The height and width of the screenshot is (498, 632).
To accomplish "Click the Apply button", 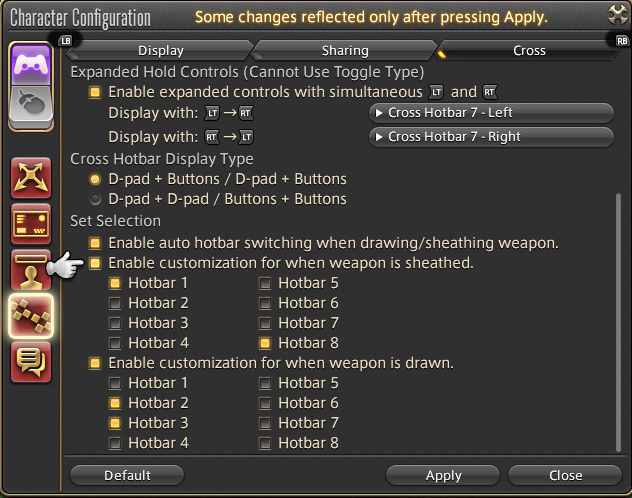I will pos(443,475).
